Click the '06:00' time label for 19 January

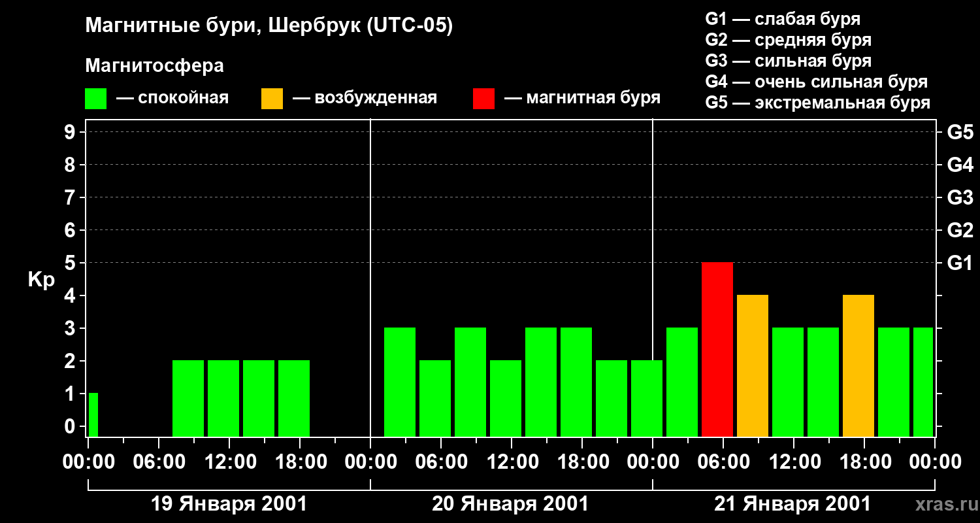coord(159,462)
